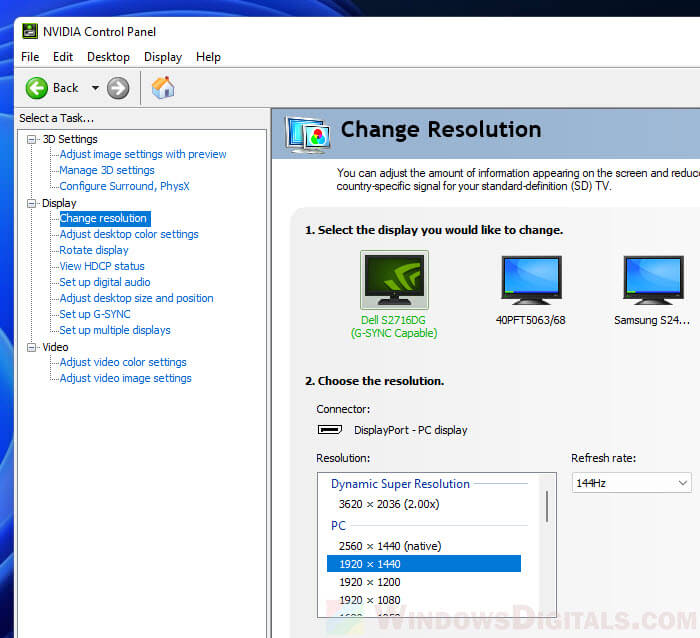
Task: Open Adjust desktop color settings
Action: coord(129,234)
